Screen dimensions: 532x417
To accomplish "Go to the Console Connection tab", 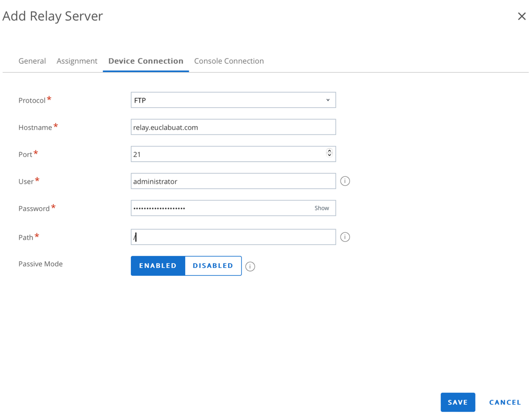I will 229,61.
